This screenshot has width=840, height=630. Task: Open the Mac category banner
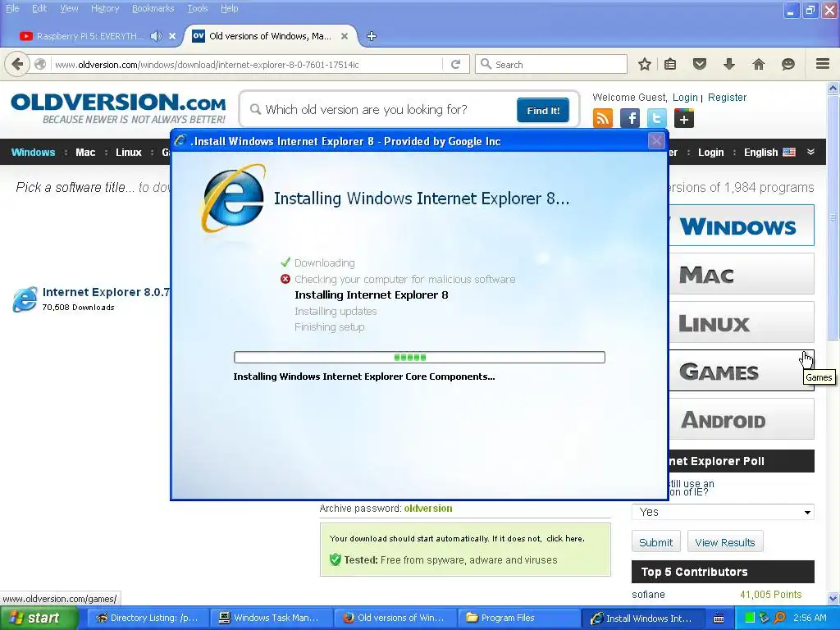[742, 274]
